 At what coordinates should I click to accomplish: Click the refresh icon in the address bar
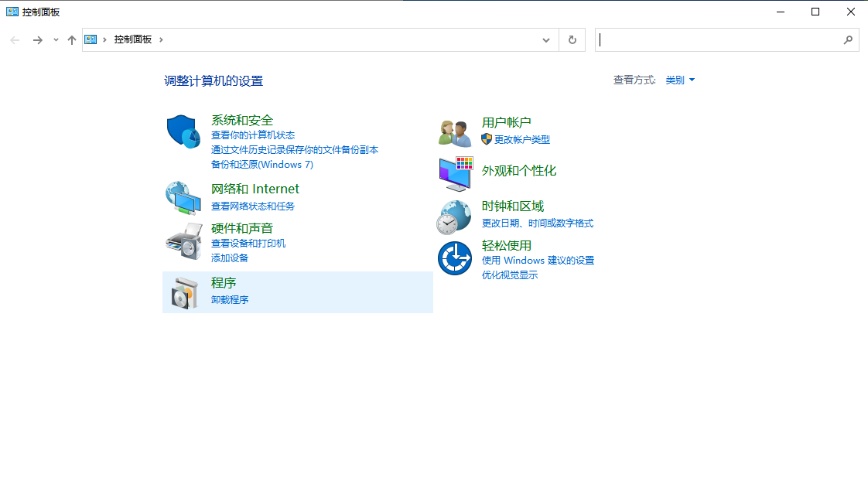point(572,39)
